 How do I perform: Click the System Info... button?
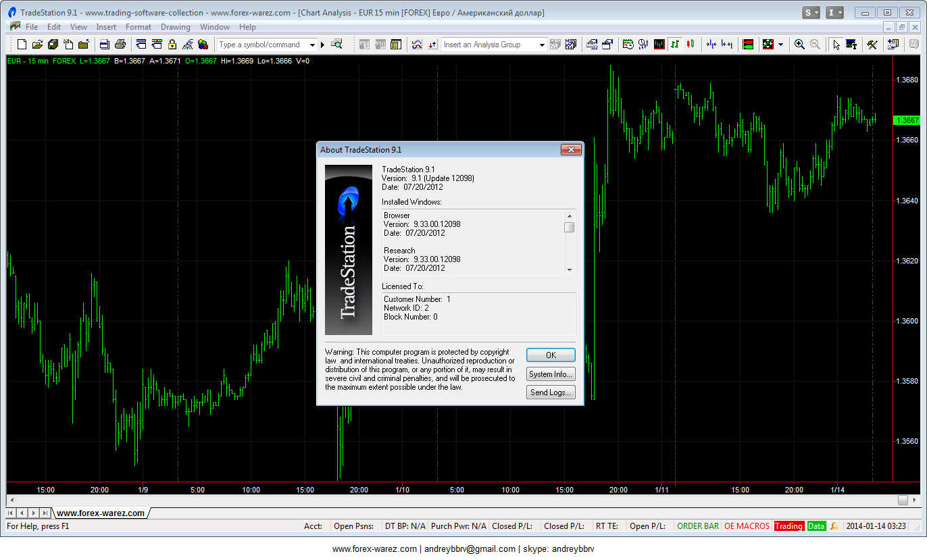click(x=551, y=374)
